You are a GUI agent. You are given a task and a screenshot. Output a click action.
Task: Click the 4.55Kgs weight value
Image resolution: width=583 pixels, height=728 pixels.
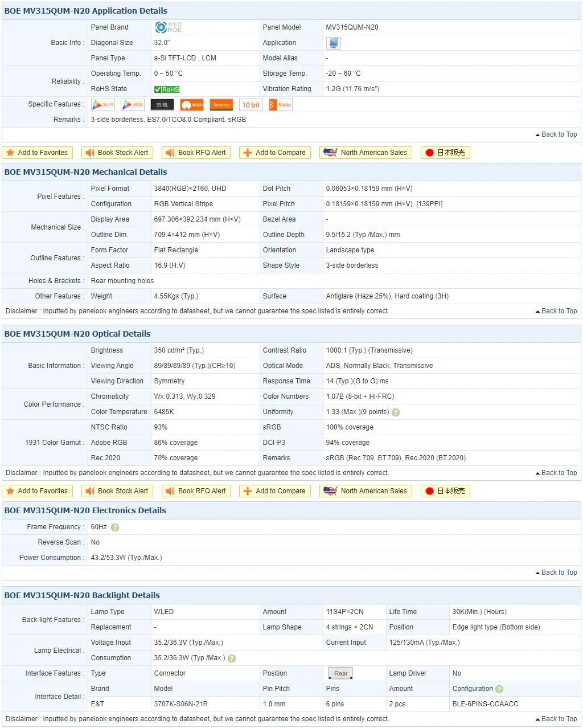coord(176,296)
